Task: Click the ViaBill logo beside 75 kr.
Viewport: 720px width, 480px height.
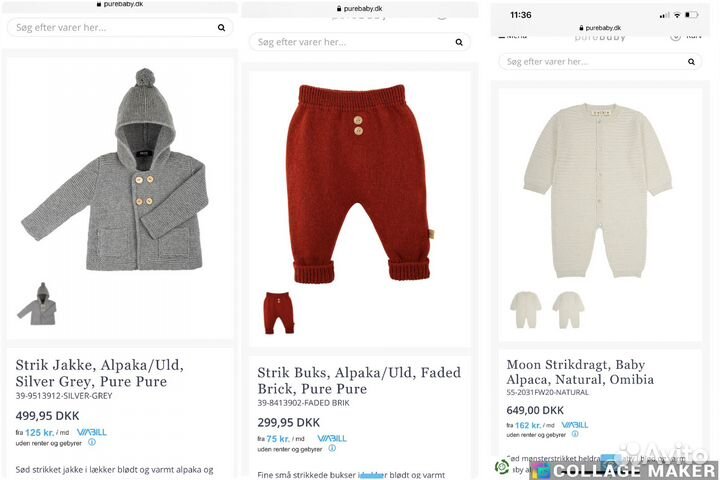Action: click(x=332, y=438)
